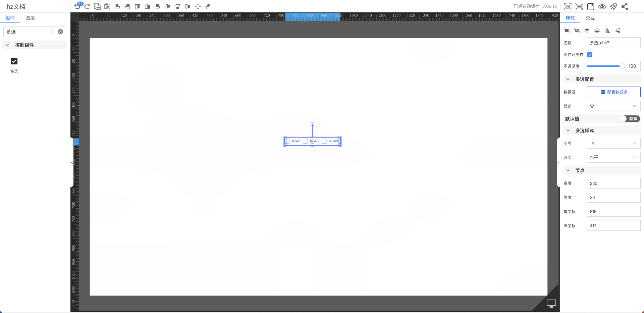Screen dimensions: 644x313
Task: Align selected components to the right
Action: pyautogui.click(x=127, y=6)
